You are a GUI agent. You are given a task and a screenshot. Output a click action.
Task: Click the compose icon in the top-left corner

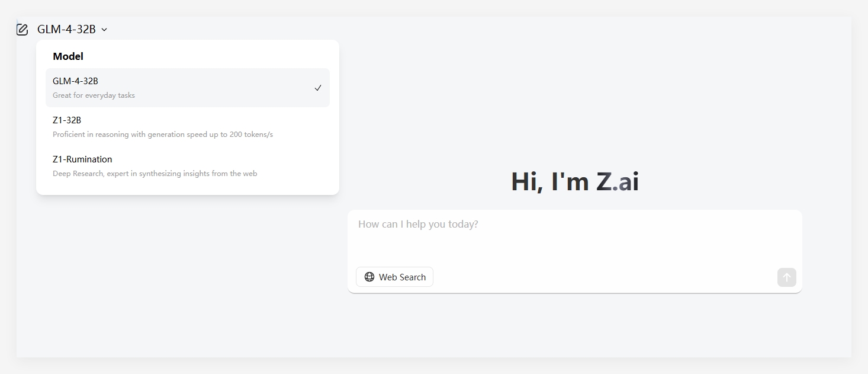[22, 28]
